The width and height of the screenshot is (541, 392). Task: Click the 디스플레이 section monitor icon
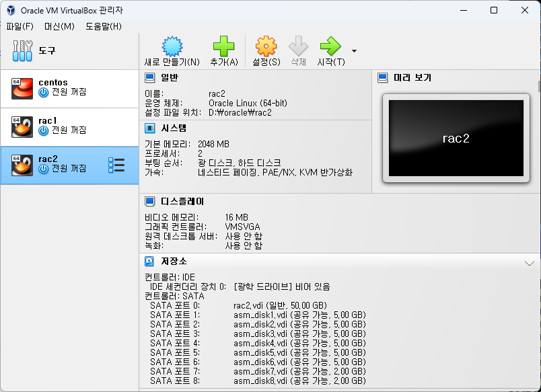[x=150, y=201]
